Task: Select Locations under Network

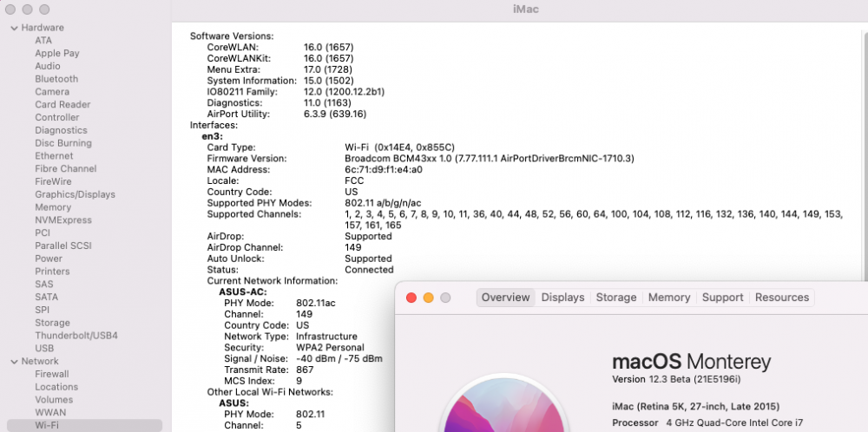Action: (56, 387)
